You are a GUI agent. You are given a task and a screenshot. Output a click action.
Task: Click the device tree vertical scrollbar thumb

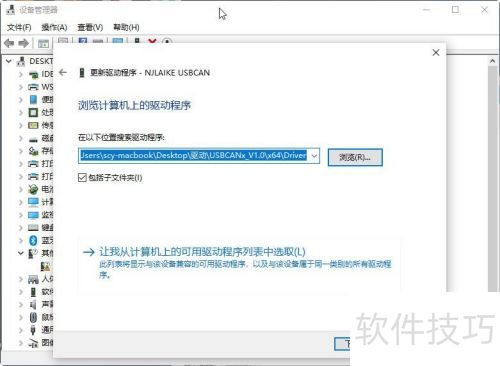492,179
